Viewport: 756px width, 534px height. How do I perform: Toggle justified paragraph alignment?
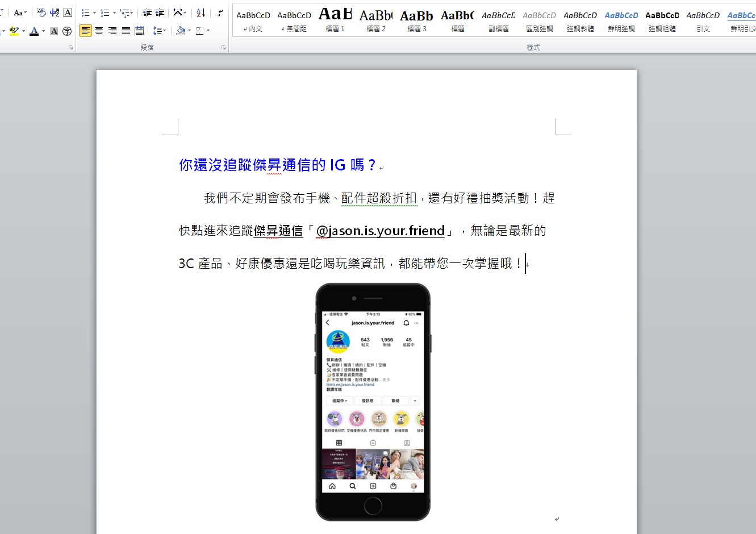point(126,31)
